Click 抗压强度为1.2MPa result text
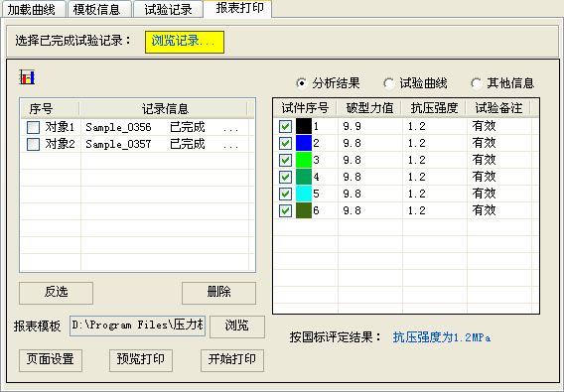The image size is (564, 392). tap(441, 337)
